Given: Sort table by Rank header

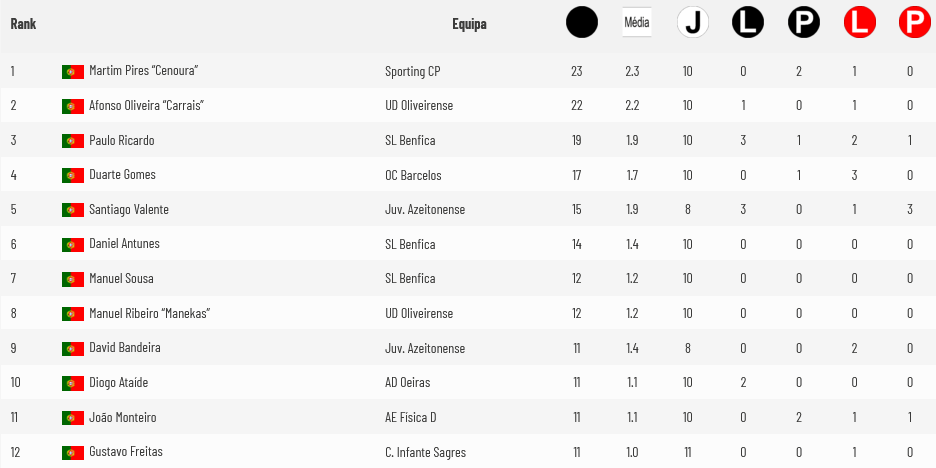Looking at the screenshot, I should tap(23, 24).
